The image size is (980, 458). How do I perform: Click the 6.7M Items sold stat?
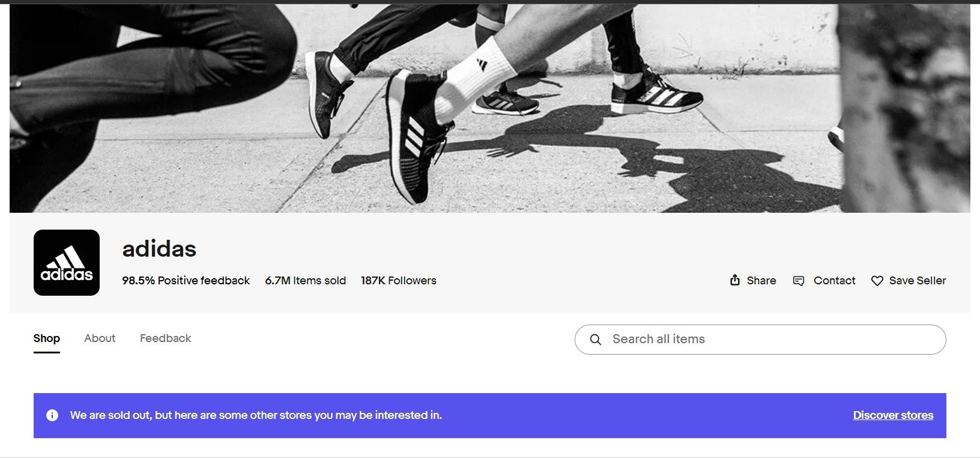(305, 281)
